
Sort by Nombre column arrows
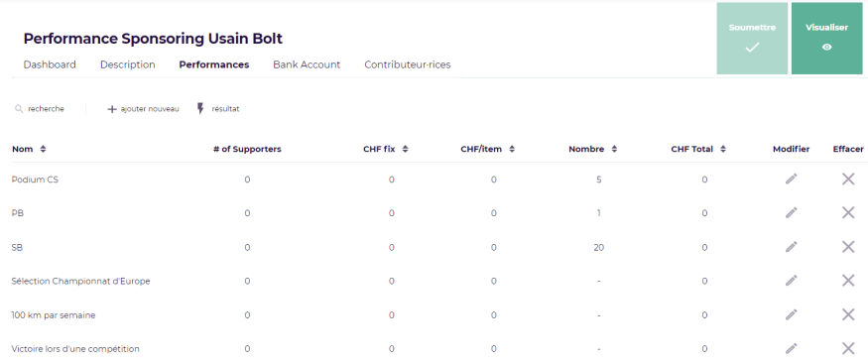[x=614, y=149]
